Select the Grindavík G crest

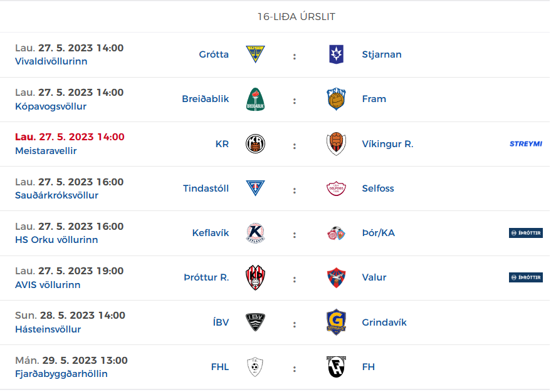336,322
